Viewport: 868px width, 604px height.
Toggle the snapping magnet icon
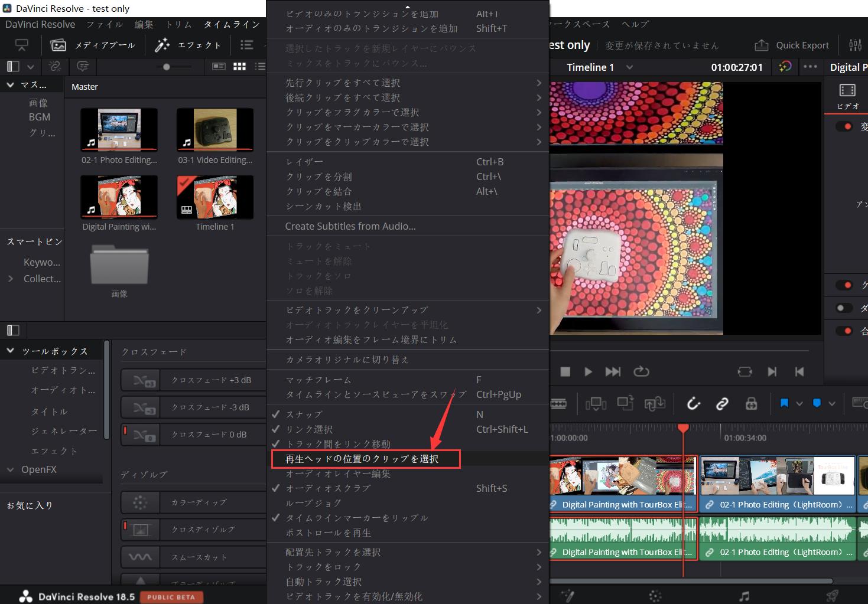coord(694,404)
